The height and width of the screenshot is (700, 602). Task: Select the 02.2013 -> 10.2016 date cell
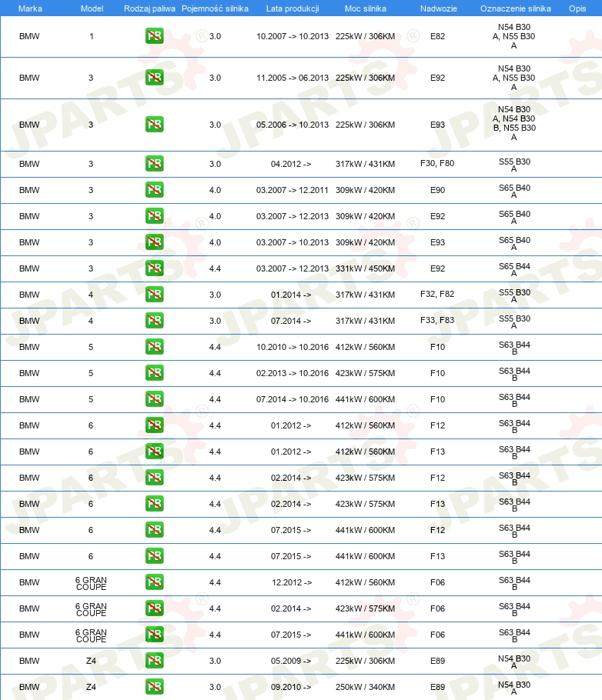point(293,373)
